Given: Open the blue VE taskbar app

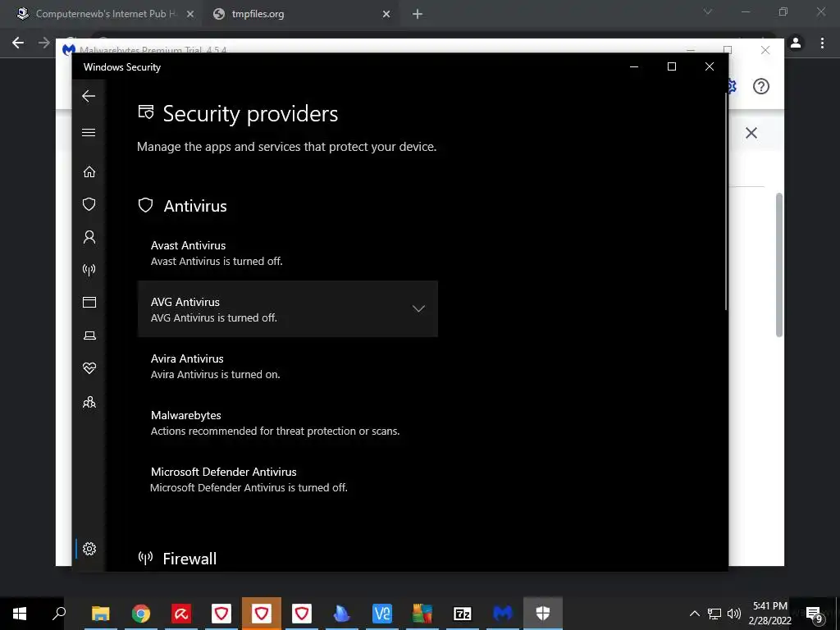Looking at the screenshot, I should [x=382, y=614].
